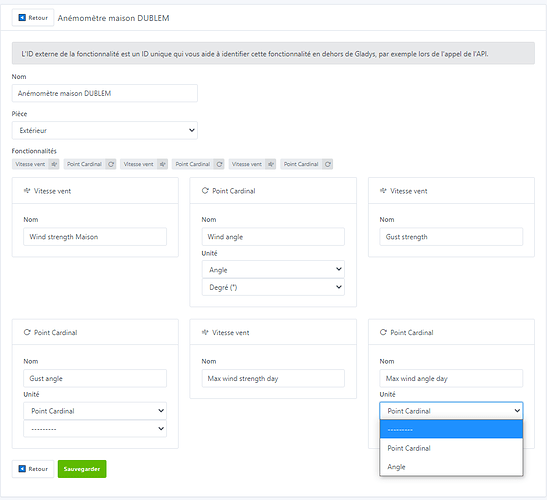Click the ID externe information banner text
Viewport: 547px width, 500px height.
pos(255,54)
